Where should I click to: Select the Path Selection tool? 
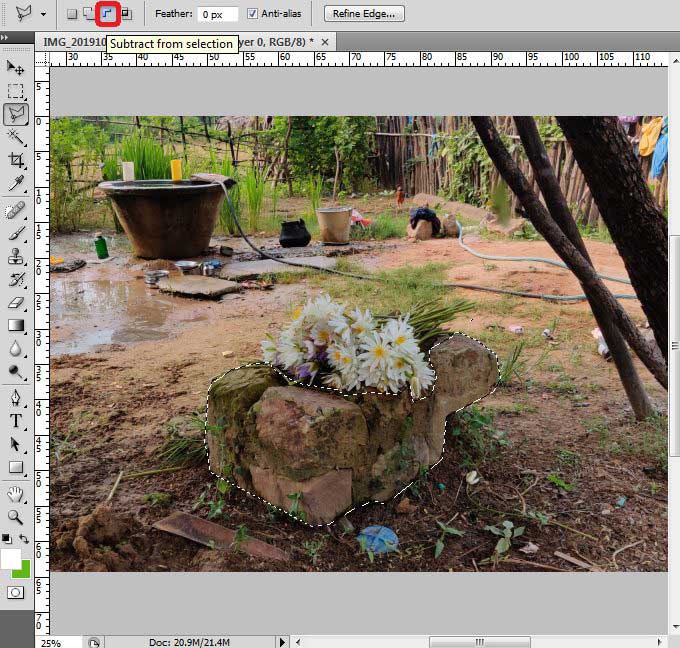point(16,444)
